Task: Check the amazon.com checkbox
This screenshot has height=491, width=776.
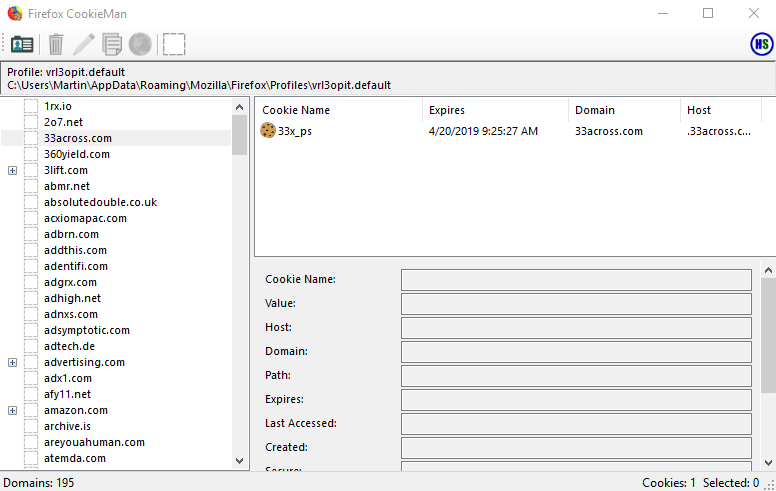Action: point(31,410)
